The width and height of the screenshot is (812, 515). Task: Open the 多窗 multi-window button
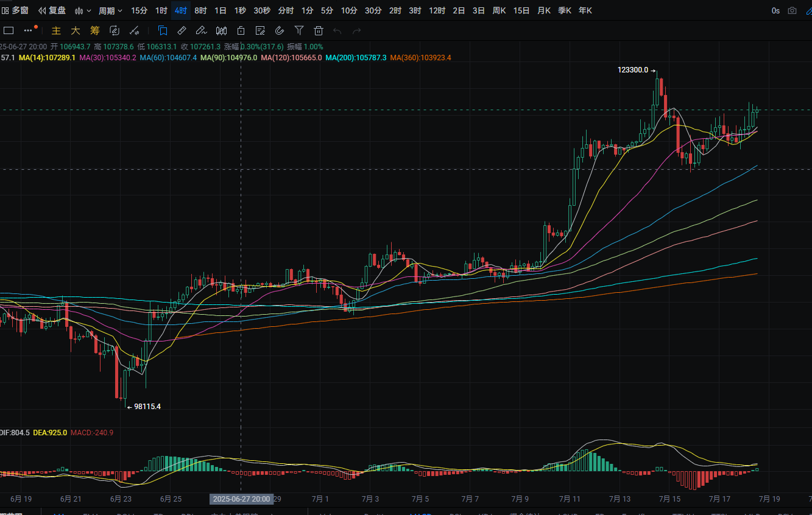15,10
